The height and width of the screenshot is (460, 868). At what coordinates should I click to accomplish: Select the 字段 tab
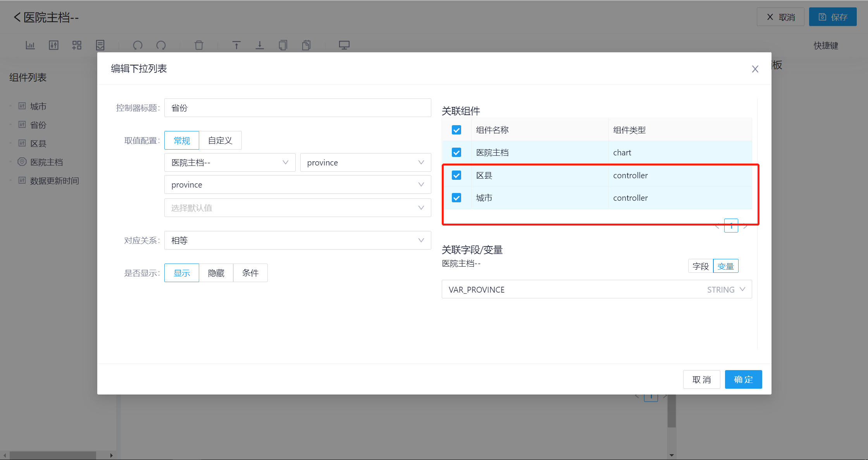coord(700,266)
